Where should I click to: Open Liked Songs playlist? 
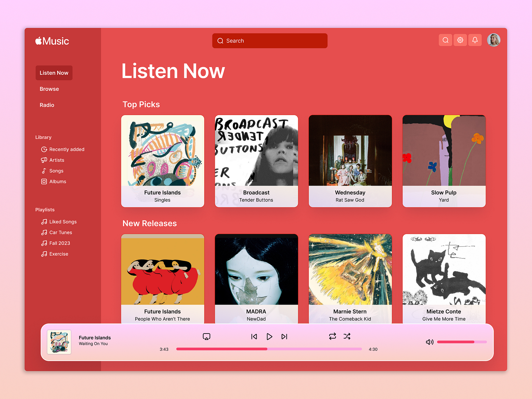[x=59, y=222]
